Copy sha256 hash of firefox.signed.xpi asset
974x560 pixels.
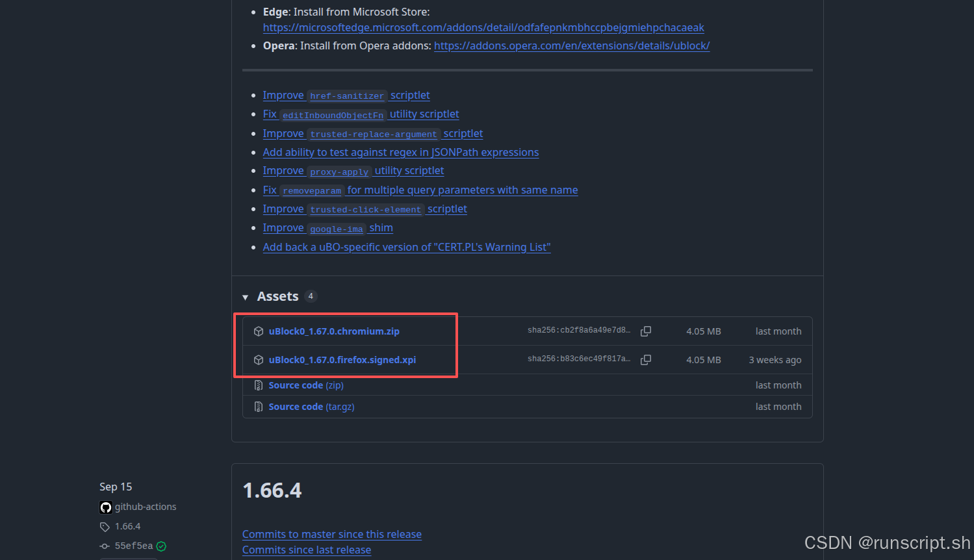[646, 360]
